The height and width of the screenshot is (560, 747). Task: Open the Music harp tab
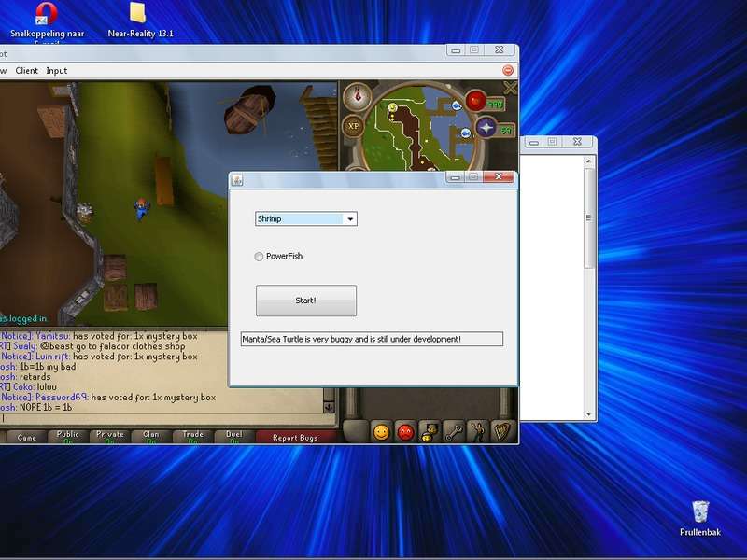[500, 432]
